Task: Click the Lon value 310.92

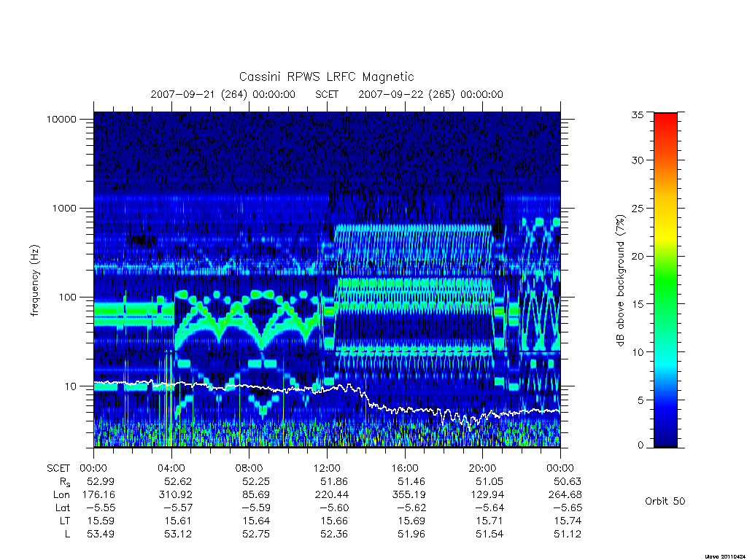Action: [175, 495]
